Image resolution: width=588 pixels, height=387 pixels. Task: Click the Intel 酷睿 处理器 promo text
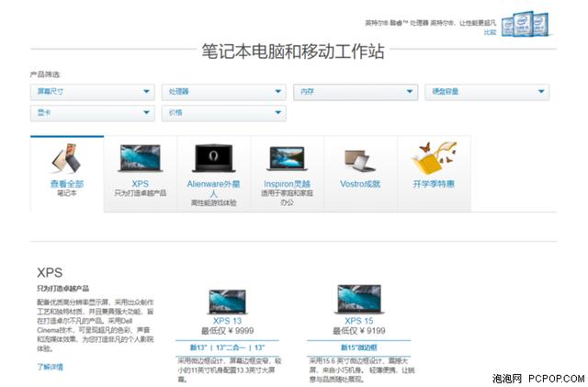[431, 23]
